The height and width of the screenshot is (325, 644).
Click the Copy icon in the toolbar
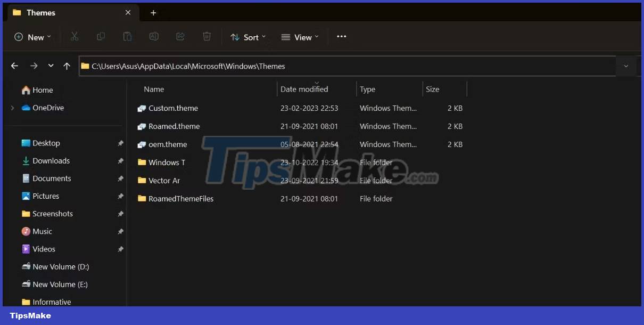point(101,37)
